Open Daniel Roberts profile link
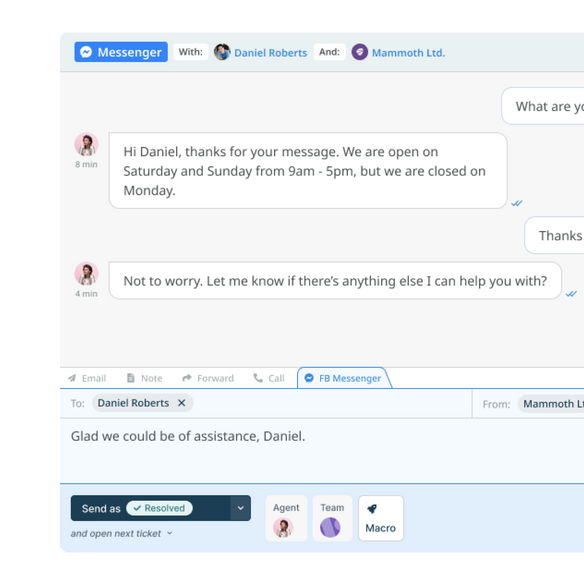The image size is (584, 584). (270, 53)
